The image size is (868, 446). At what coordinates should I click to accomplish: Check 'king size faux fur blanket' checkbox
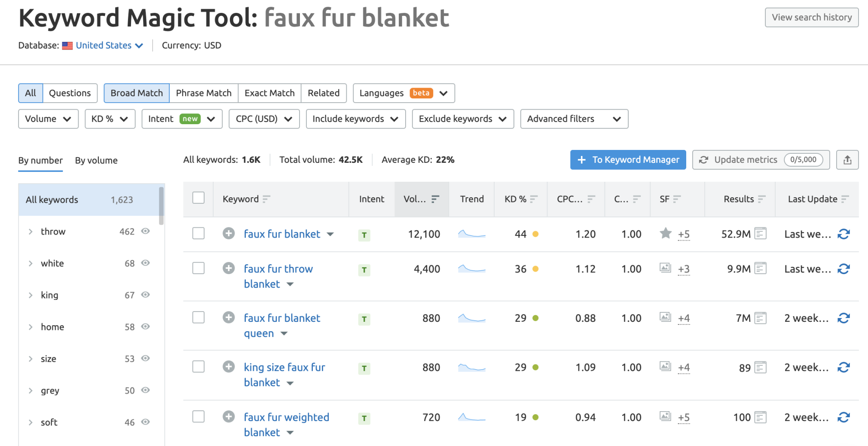[x=198, y=367]
